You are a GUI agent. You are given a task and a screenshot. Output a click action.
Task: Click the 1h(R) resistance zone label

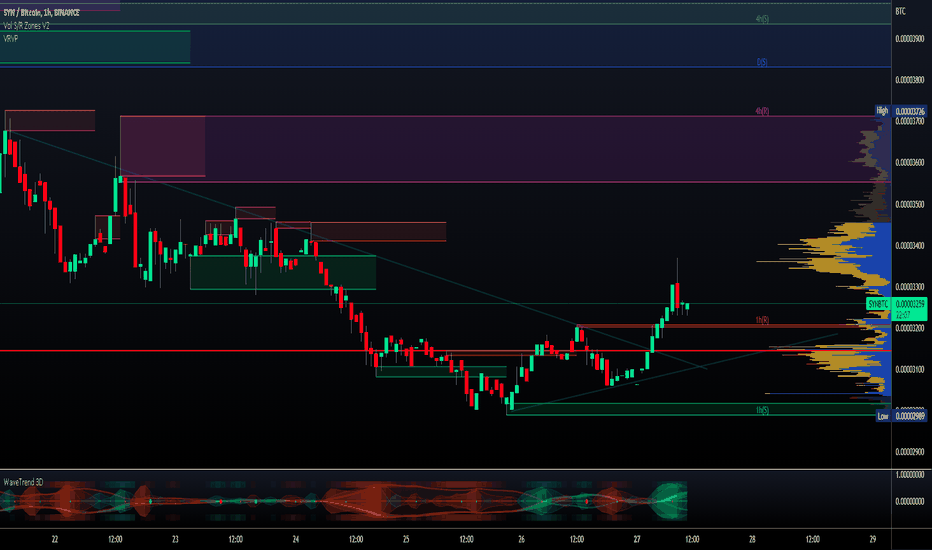coord(762,320)
